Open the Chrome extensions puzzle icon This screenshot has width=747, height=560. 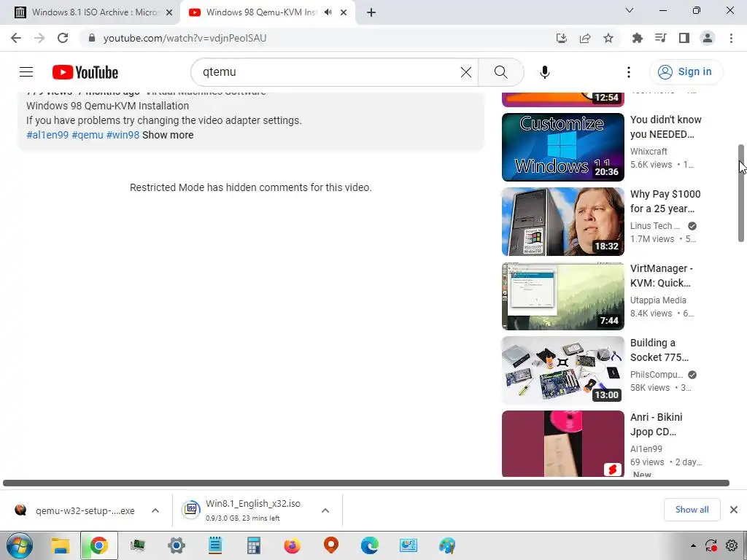(x=637, y=38)
